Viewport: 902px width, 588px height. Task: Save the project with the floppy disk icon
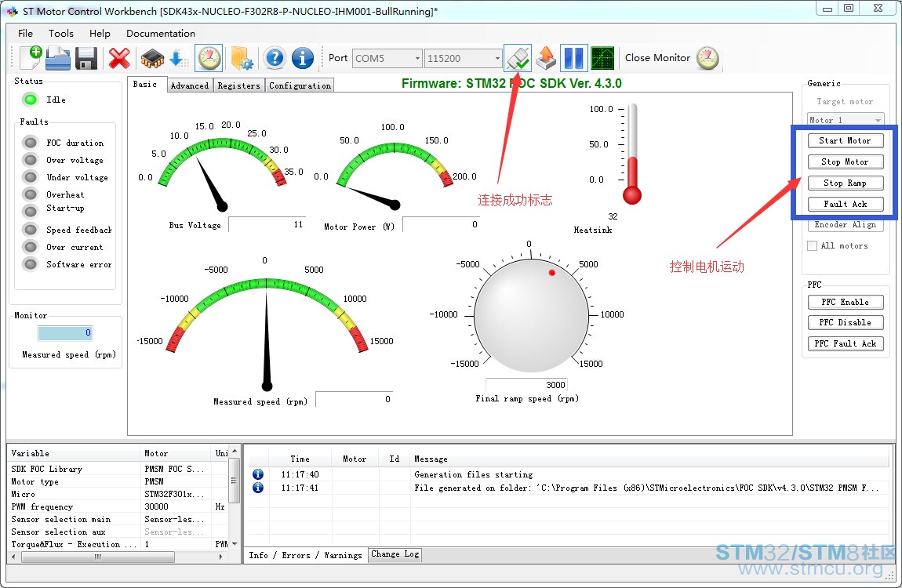click(x=86, y=58)
